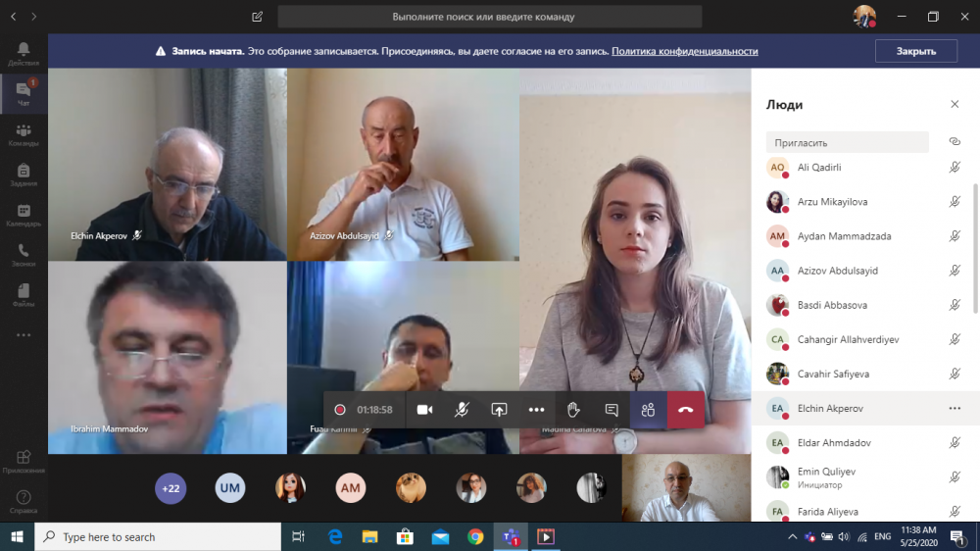Toggle the microphone mute button
The height and width of the screenshot is (551, 980).
(x=462, y=410)
